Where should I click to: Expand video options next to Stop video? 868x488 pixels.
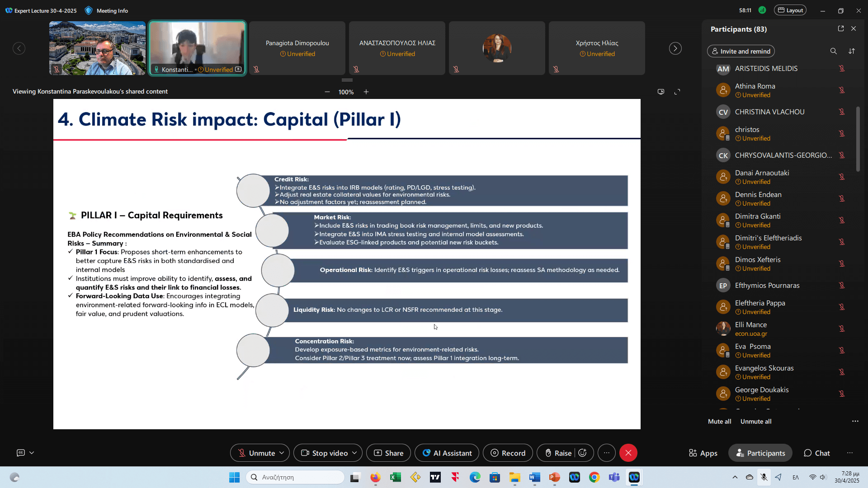(x=354, y=453)
